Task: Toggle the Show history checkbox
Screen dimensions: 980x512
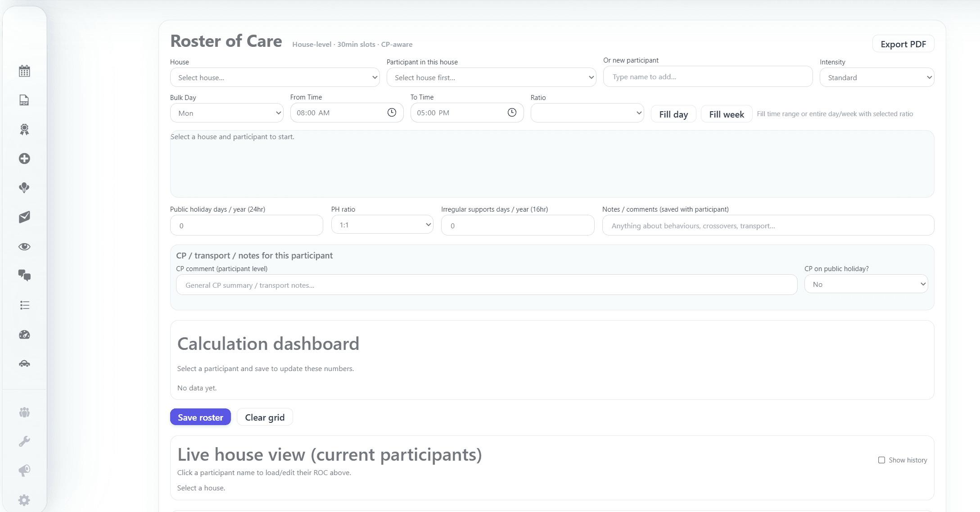Action: point(881,460)
